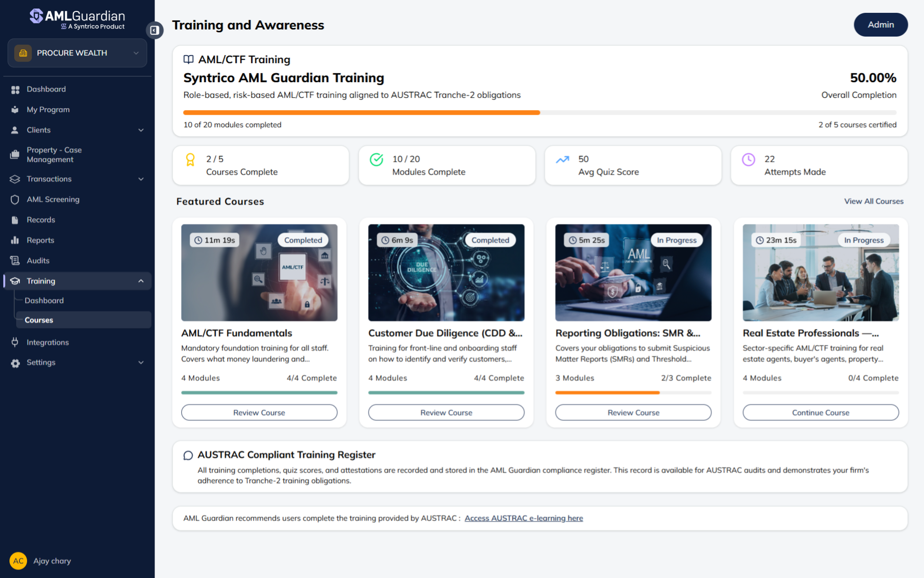The width and height of the screenshot is (924, 578).
Task: Click the My Program icon
Action: [x=15, y=110]
